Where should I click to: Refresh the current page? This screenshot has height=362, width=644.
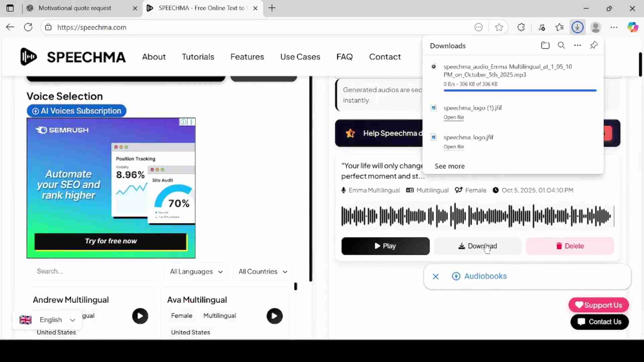click(28, 27)
